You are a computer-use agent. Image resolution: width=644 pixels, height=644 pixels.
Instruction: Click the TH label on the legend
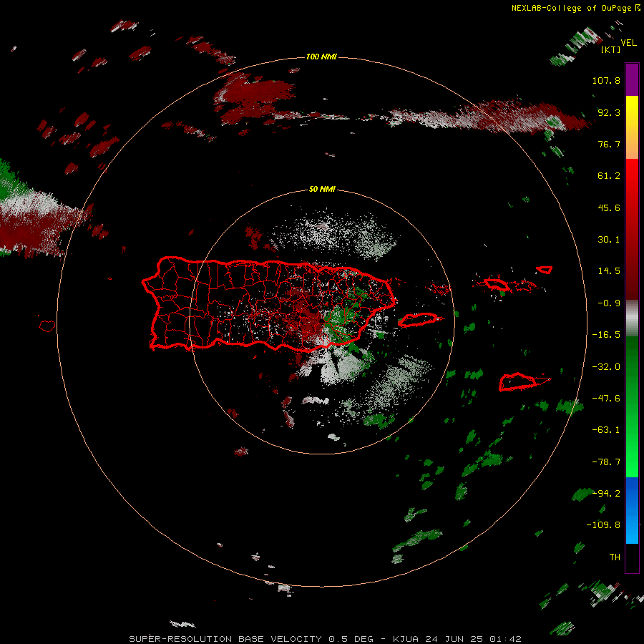tap(615, 557)
